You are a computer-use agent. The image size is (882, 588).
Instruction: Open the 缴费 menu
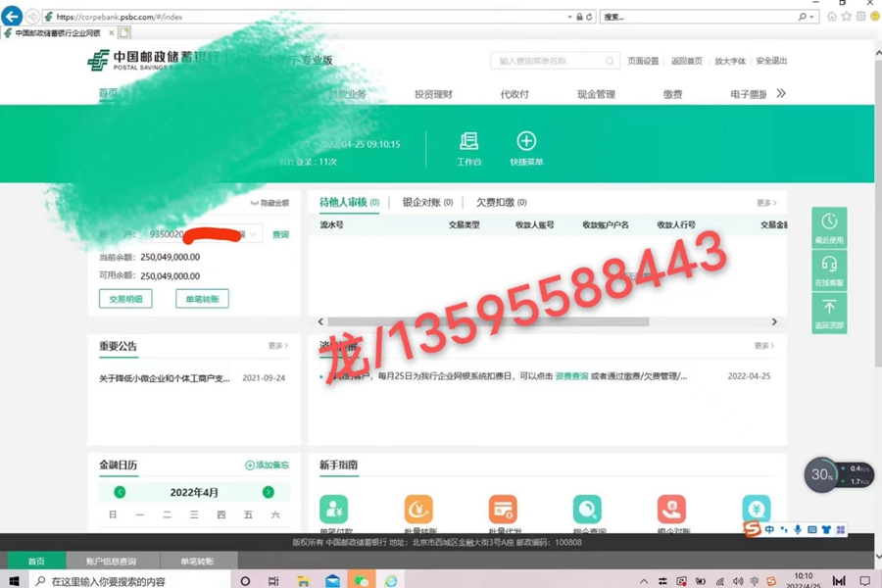pyautogui.click(x=672, y=94)
